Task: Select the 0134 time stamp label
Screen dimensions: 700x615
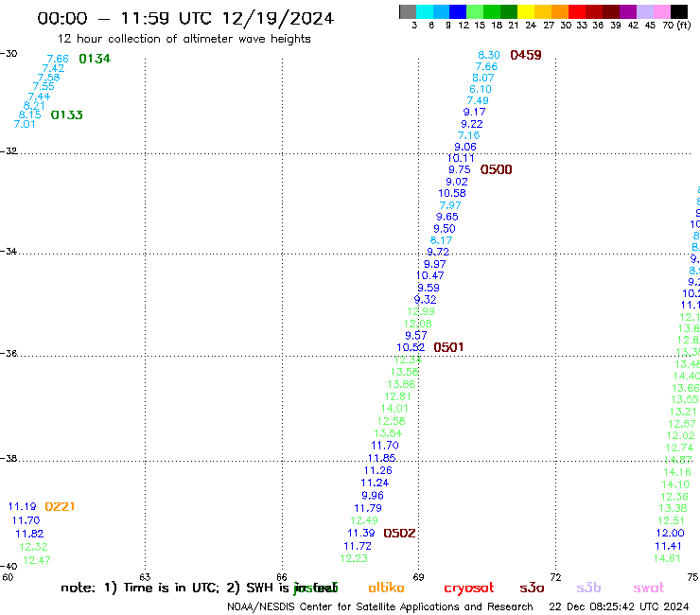Action: pos(95,59)
